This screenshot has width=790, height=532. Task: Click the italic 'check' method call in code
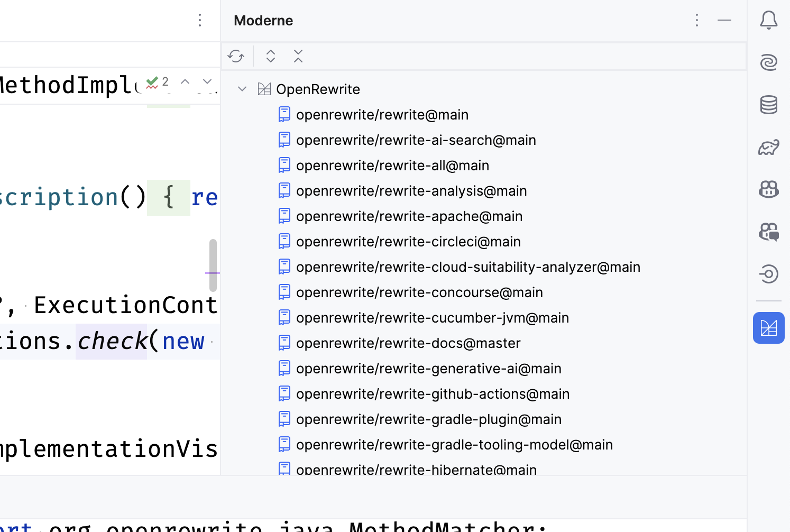pos(112,341)
